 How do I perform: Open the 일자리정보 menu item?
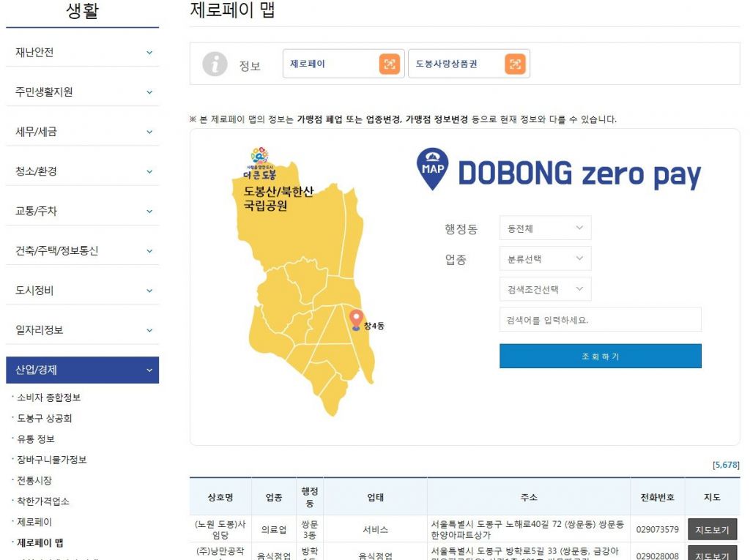(82, 330)
